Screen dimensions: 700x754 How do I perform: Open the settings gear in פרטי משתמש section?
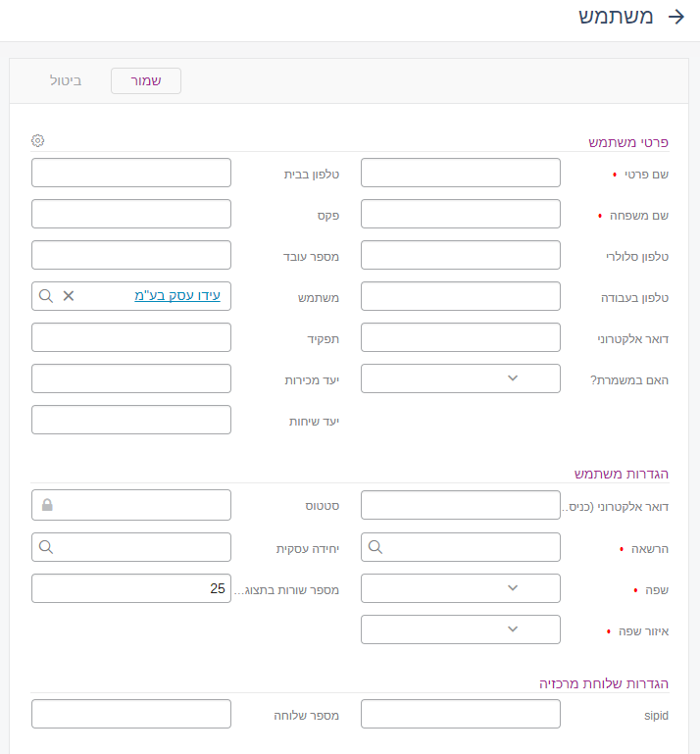[38, 140]
